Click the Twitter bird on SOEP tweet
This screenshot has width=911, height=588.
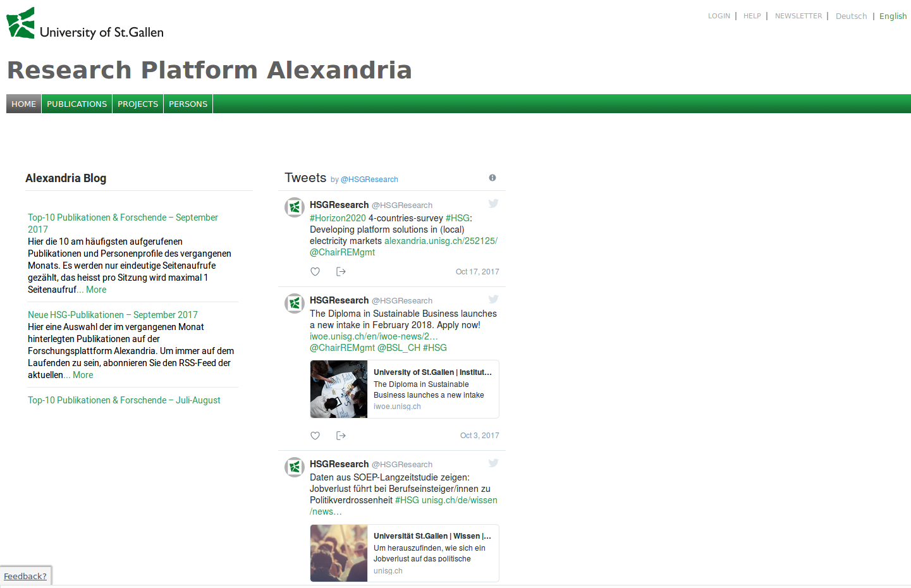494,463
